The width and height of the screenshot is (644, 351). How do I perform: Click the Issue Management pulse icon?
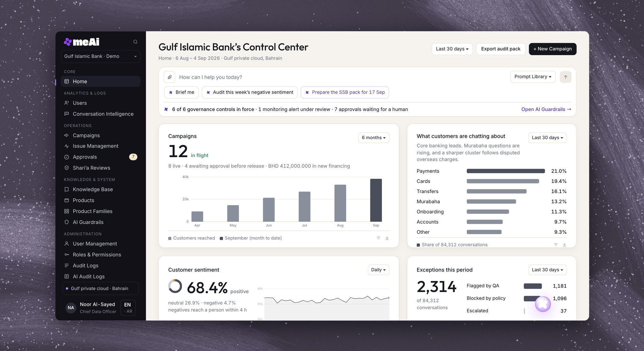[x=67, y=146]
